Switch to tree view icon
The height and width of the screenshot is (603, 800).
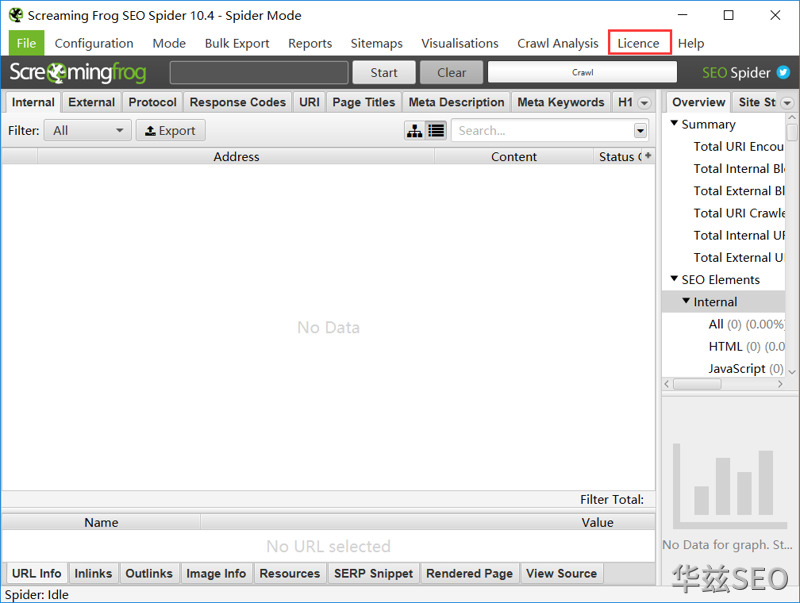pos(414,131)
